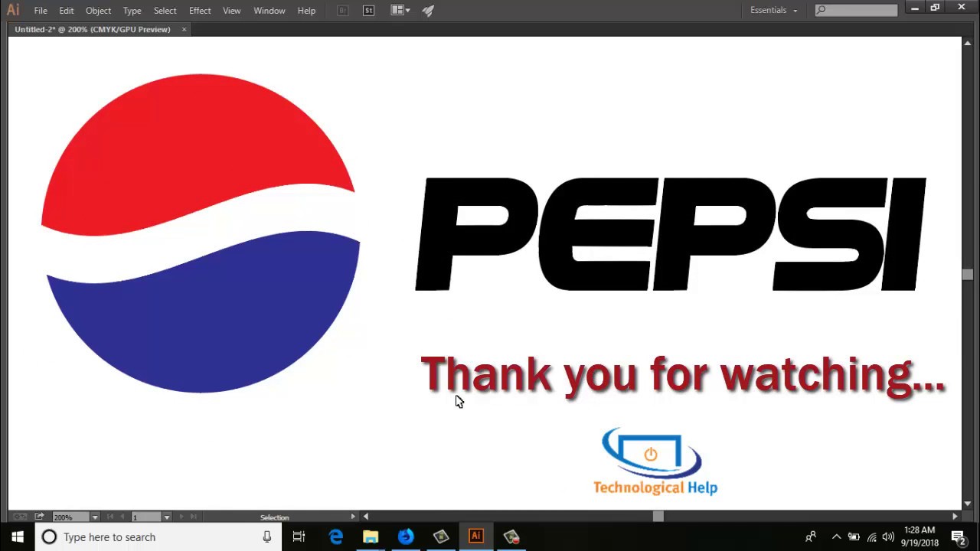Click the blue lower half of the Pepsi globe

click(204, 314)
